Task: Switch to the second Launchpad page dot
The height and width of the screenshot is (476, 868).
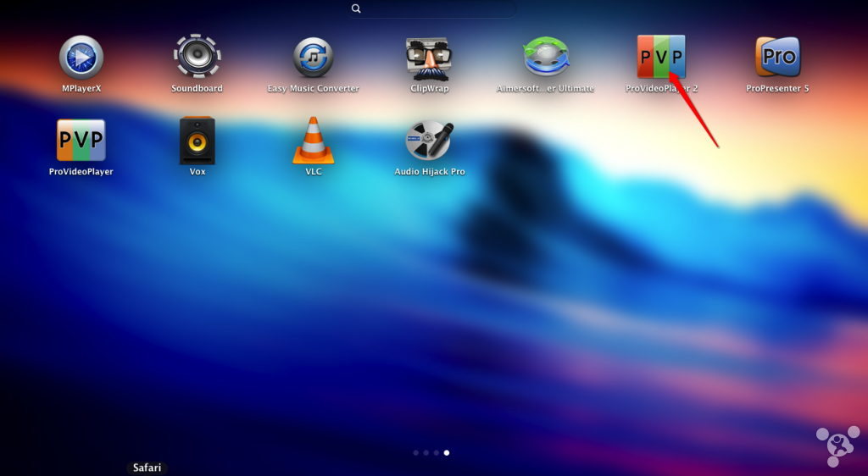Action: click(x=426, y=453)
